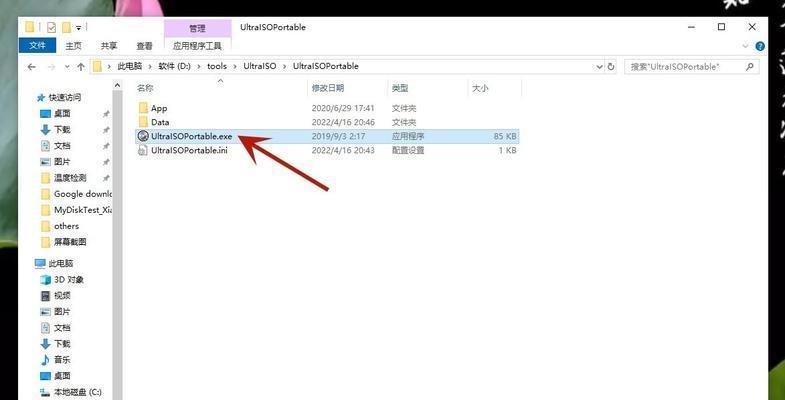Select the UltraISOPortable.exe file name
785x400 pixels.
tap(192, 136)
